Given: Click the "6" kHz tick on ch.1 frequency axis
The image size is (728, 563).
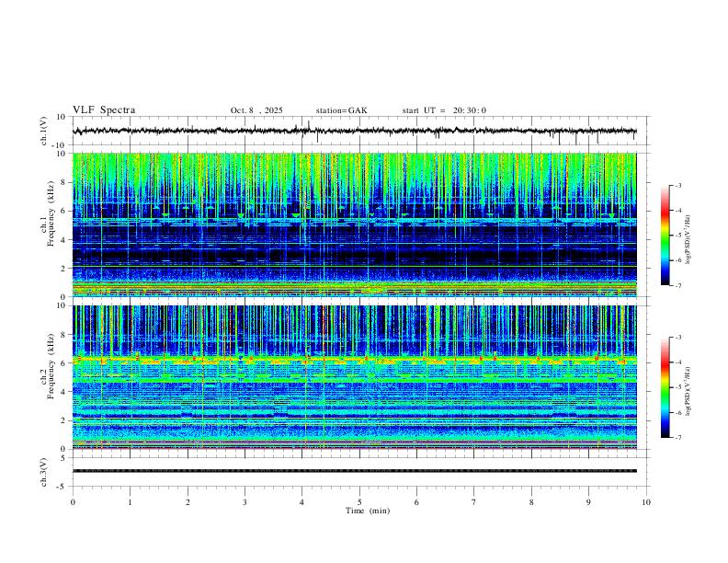Looking at the screenshot, I should tap(64, 211).
